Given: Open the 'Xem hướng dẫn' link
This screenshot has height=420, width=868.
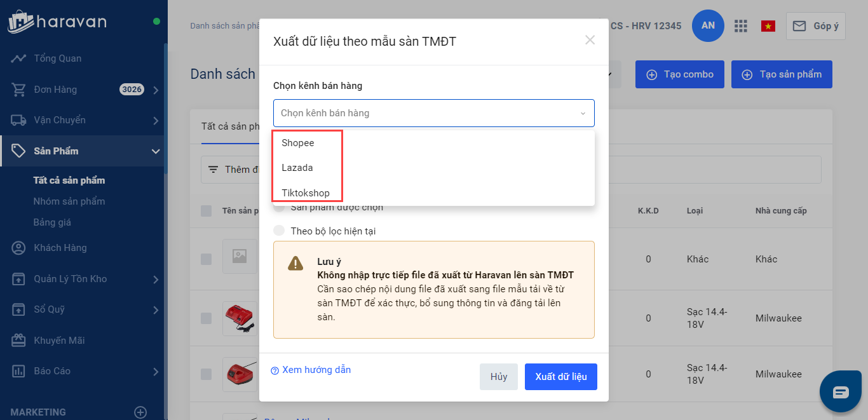Looking at the screenshot, I should pos(316,370).
